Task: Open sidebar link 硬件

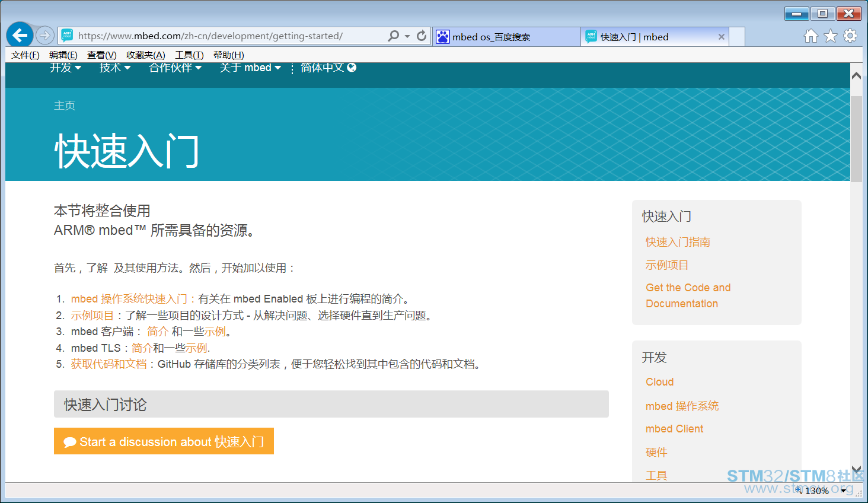Action: point(656,453)
